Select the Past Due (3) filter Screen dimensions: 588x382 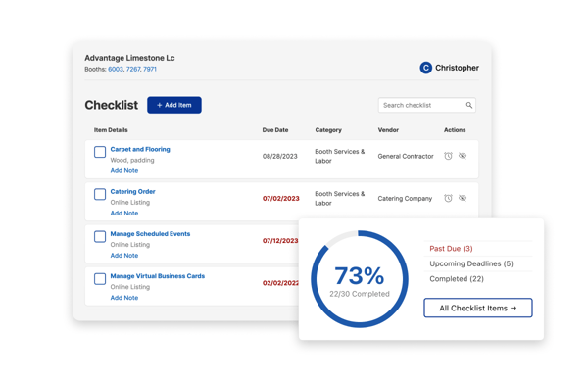pos(451,249)
